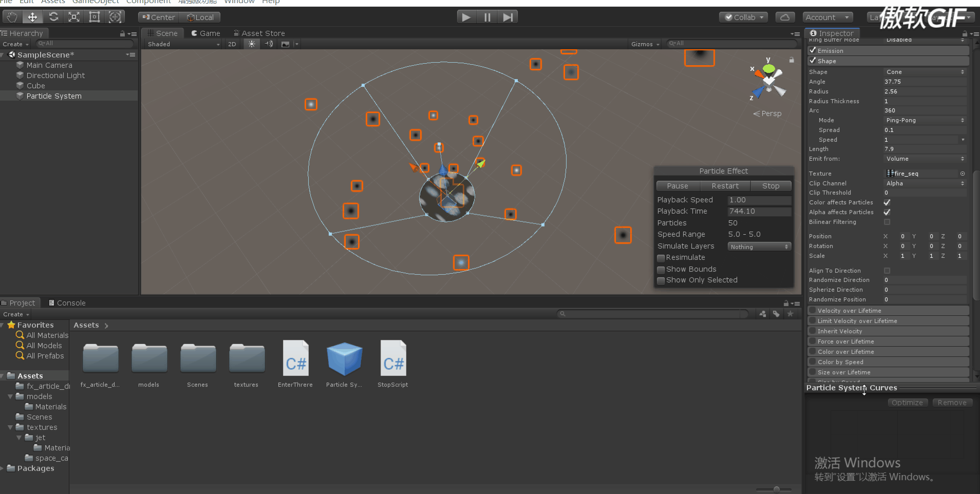Toggle the Shape module checkbox
Screen dimensions: 980x494
click(813, 61)
